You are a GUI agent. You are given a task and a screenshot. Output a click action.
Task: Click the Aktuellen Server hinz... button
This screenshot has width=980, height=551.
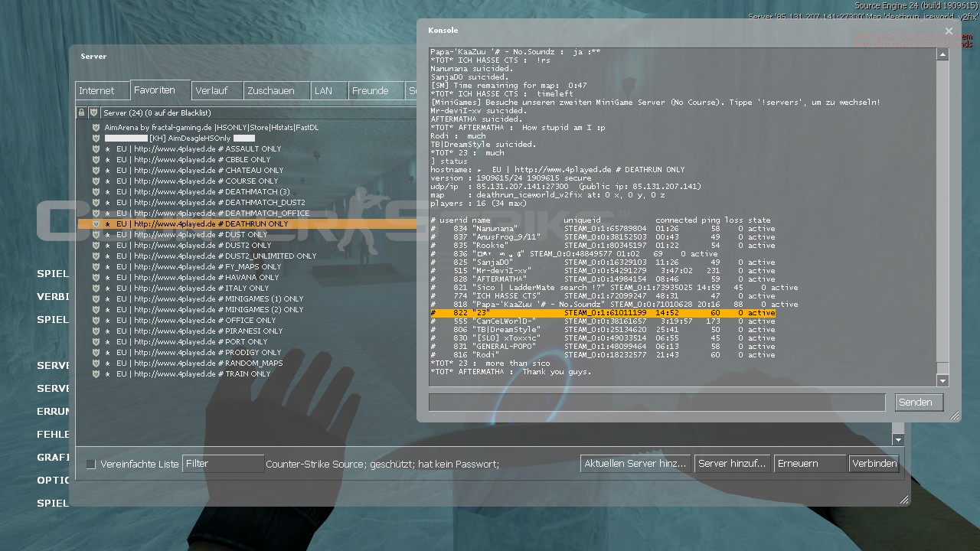[635, 464]
